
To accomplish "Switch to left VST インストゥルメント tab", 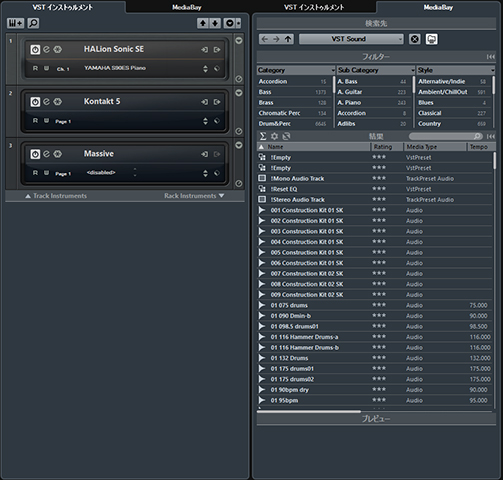I will coord(63,7).
